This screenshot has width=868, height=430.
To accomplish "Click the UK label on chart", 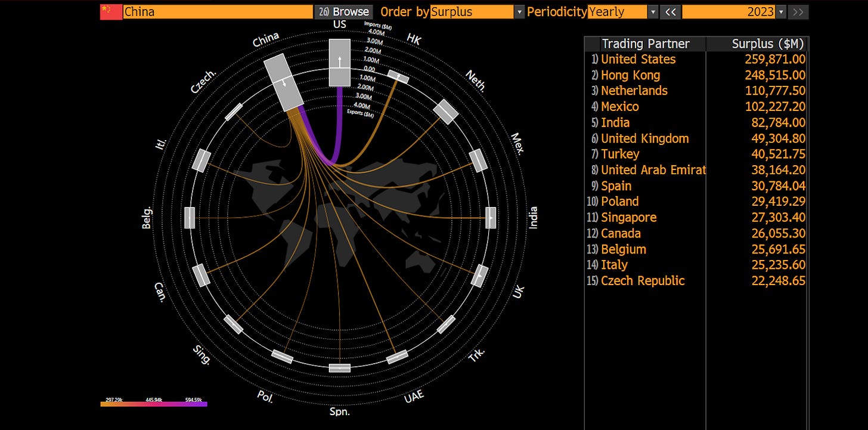I will pyautogui.click(x=519, y=292).
